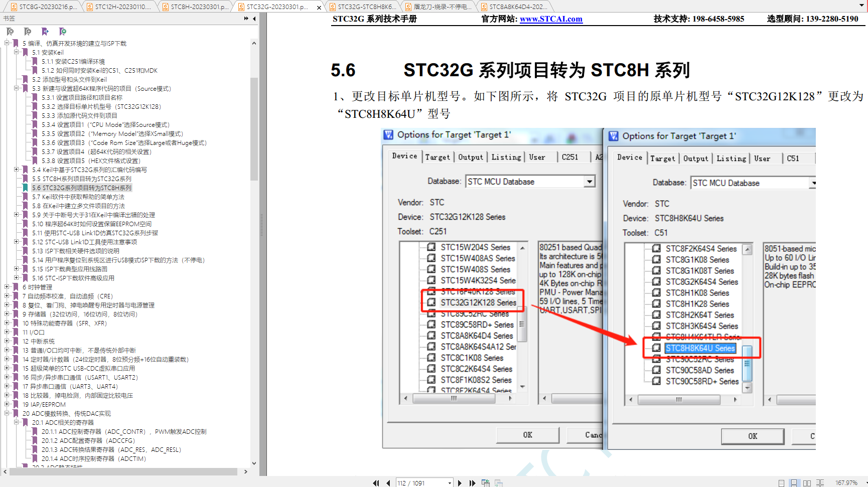This screenshot has width=868, height=487.
Task: Expand the '19 IAP/EEPROM' bookmark node
Action: click(x=7, y=405)
